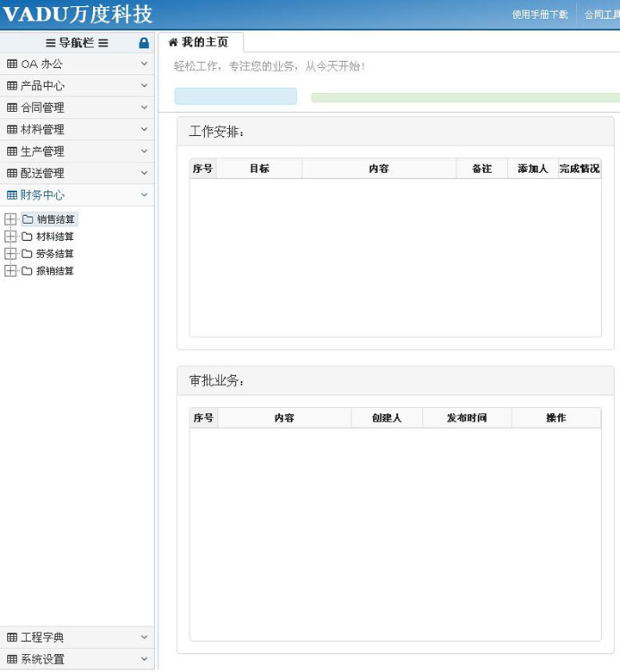Expand the 销售结算 tree node plus box

[10, 219]
